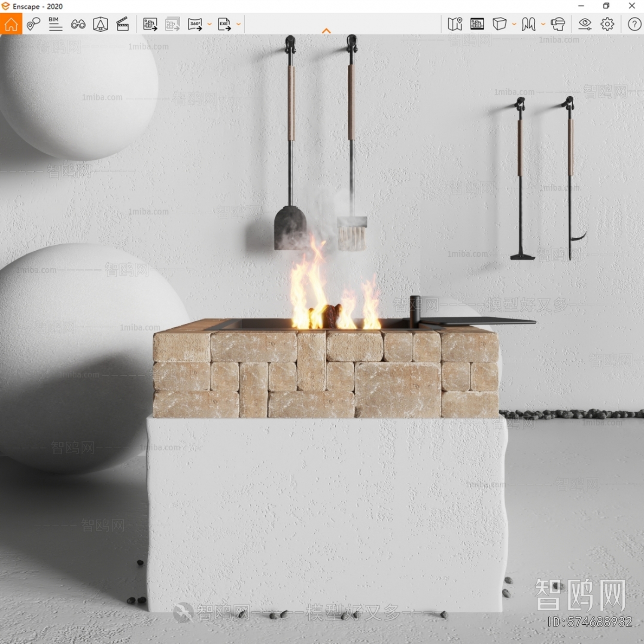Expand the cube view mode dropdown arrow
644x644 pixels.
514,24
